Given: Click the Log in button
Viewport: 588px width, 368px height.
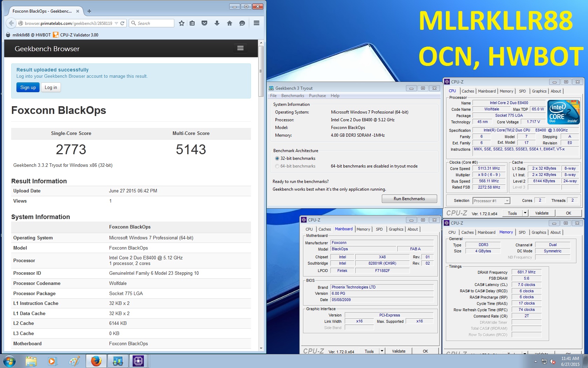Looking at the screenshot, I should click(x=51, y=87).
